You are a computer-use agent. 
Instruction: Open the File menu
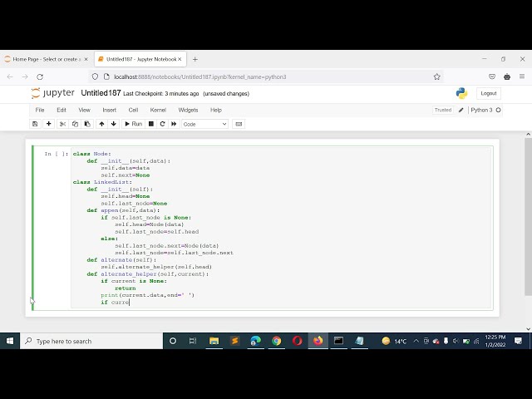(40, 110)
